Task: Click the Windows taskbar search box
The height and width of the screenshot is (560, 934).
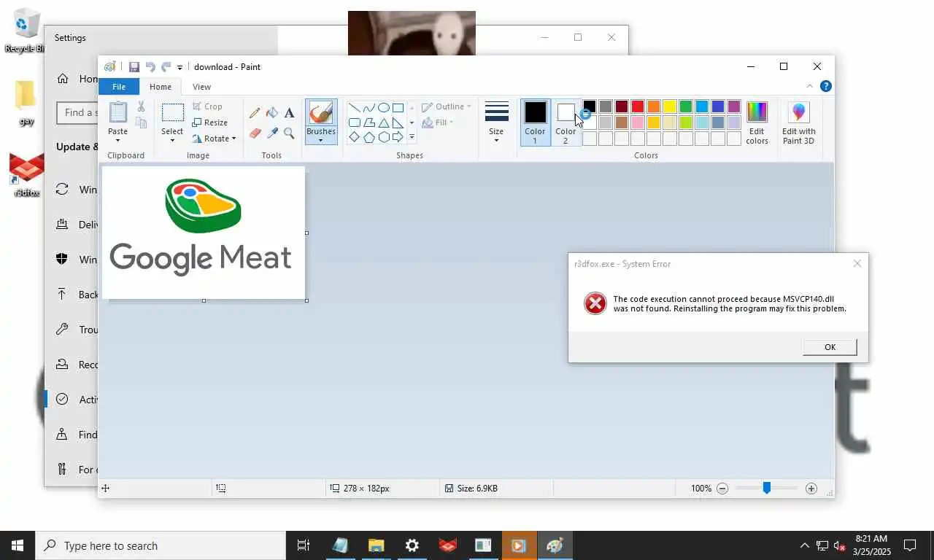Action: [x=161, y=545]
